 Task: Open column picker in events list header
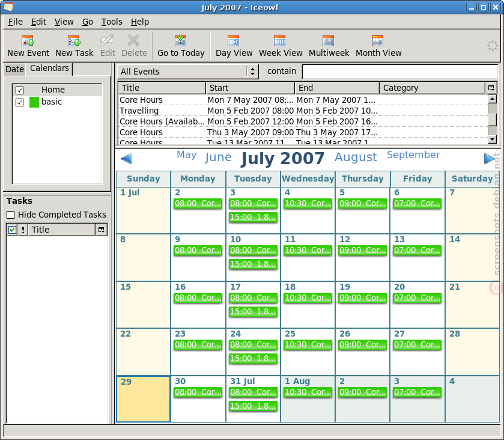click(491, 88)
